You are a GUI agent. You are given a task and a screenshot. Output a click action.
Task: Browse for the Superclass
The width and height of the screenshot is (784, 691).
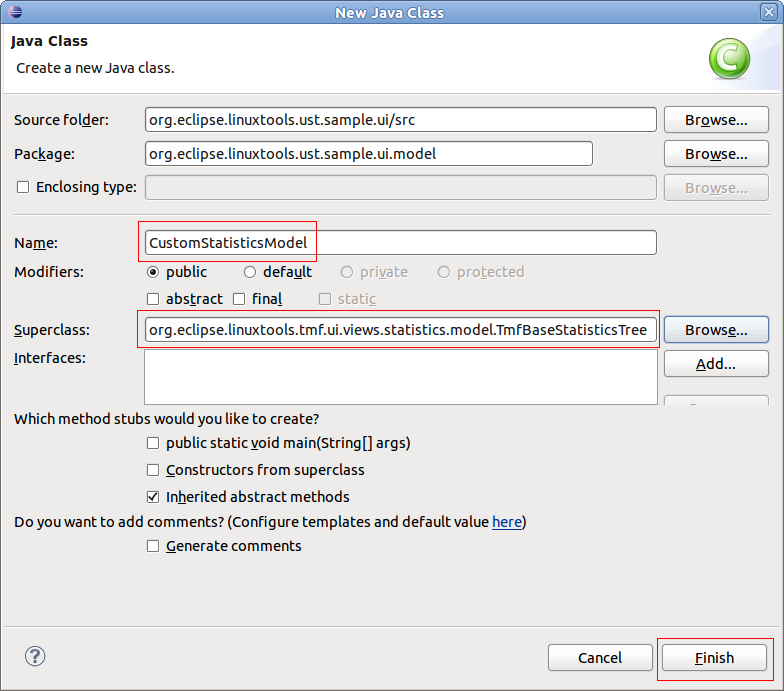pyautogui.click(x=715, y=330)
